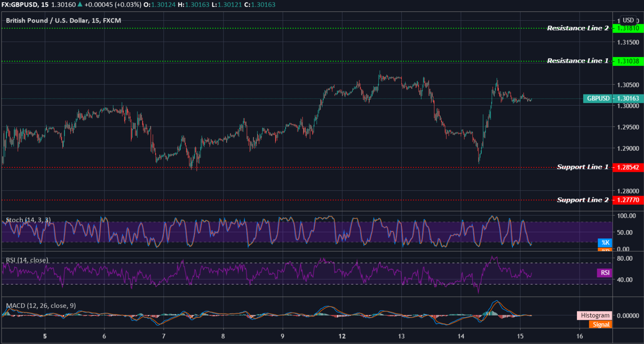This screenshot has width=644, height=344.
Task: Click the RSI (14, close) indicator title
Action: point(27,260)
